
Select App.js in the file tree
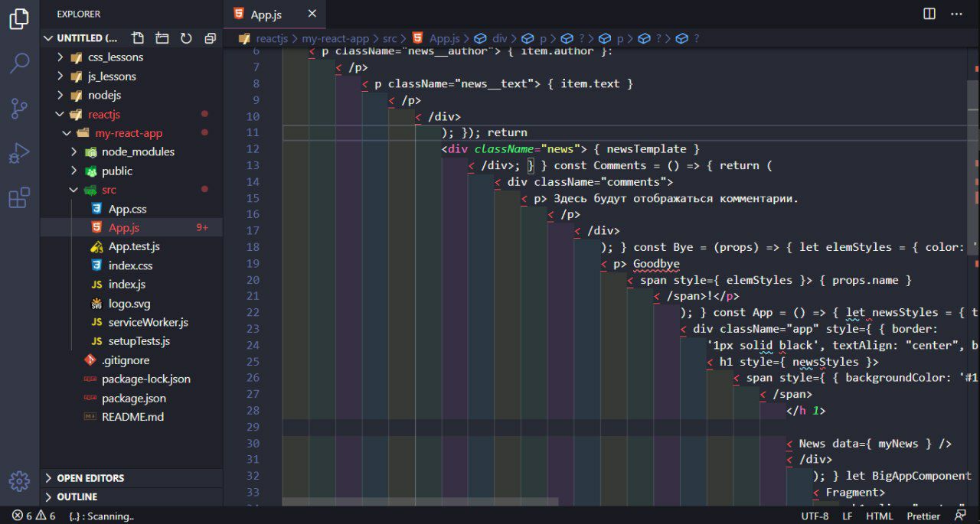coord(124,227)
